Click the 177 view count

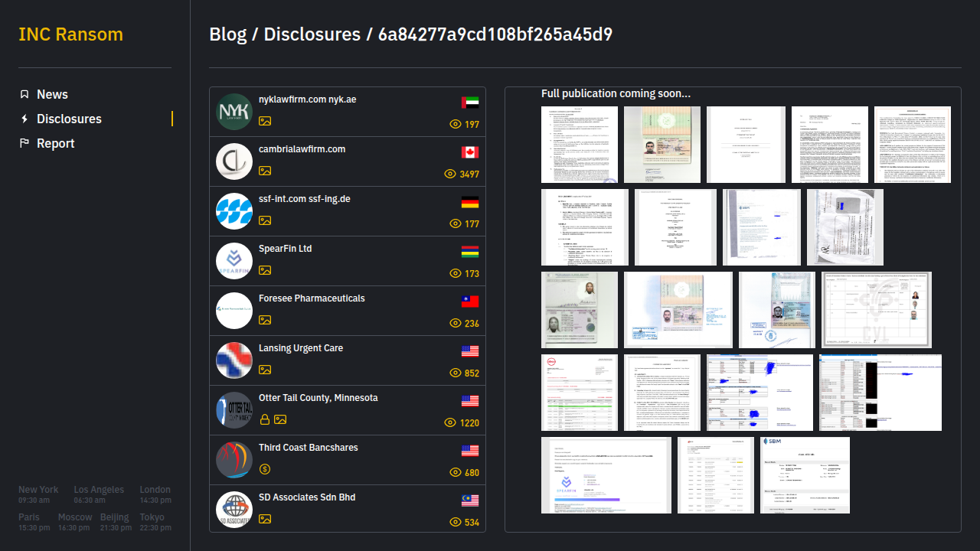pos(472,223)
